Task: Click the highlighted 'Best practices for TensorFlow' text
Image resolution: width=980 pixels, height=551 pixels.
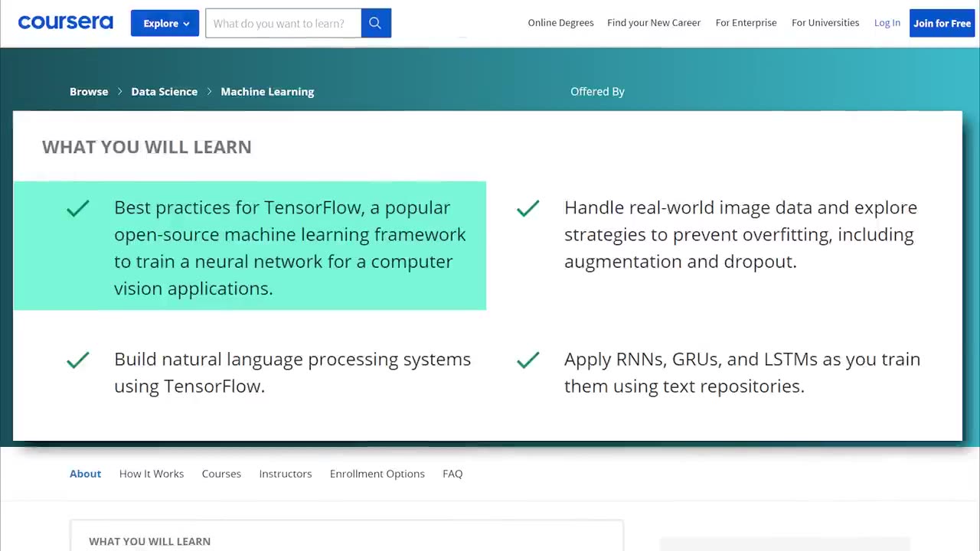Action: [x=290, y=248]
